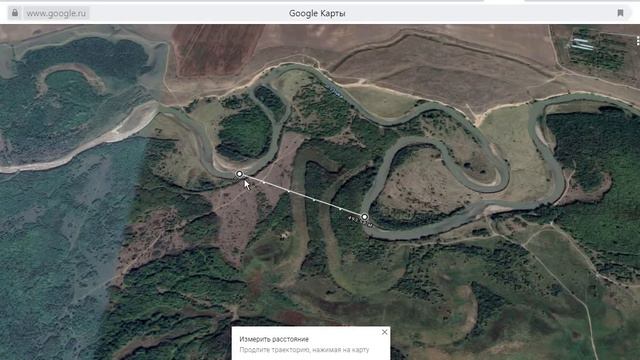Click the bookmark icon in the browser bar
The width and height of the screenshot is (640, 360).
pyautogui.click(x=620, y=13)
